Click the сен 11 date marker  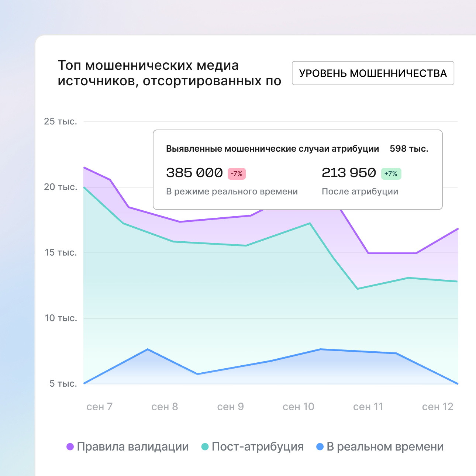368,407
